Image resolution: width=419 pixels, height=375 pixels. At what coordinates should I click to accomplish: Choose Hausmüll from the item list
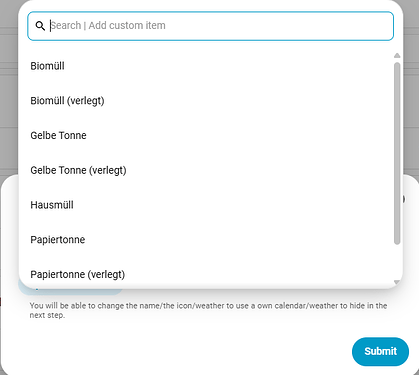[52, 205]
